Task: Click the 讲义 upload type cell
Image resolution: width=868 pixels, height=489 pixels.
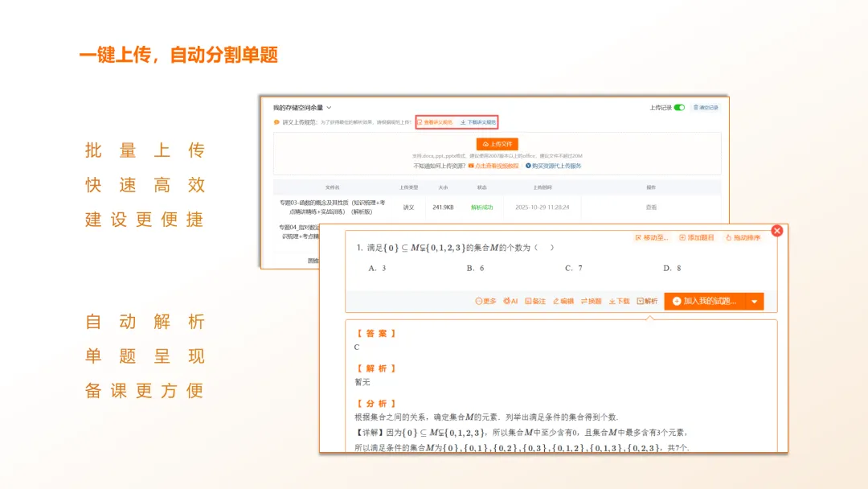Action: [x=408, y=208]
